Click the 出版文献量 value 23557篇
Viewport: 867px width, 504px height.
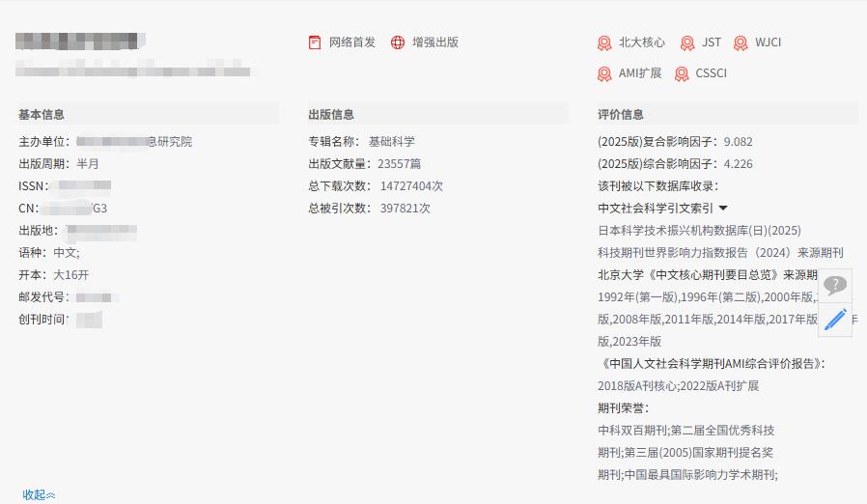click(x=399, y=164)
